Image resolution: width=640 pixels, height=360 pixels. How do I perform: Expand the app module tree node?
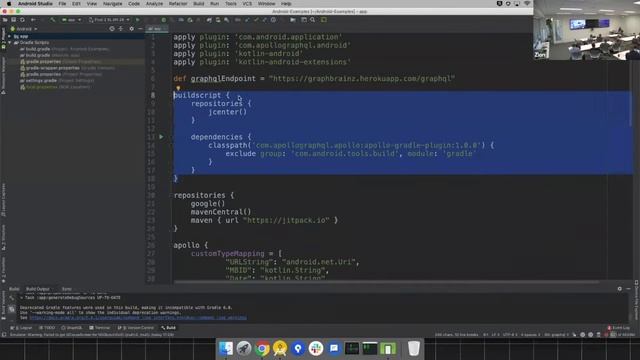click(10, 36)
